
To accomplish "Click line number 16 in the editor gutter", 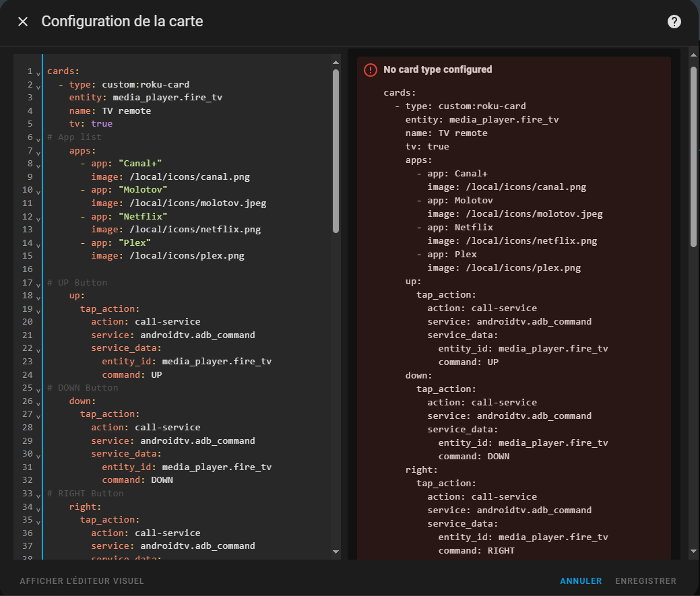I will (27, 269).
